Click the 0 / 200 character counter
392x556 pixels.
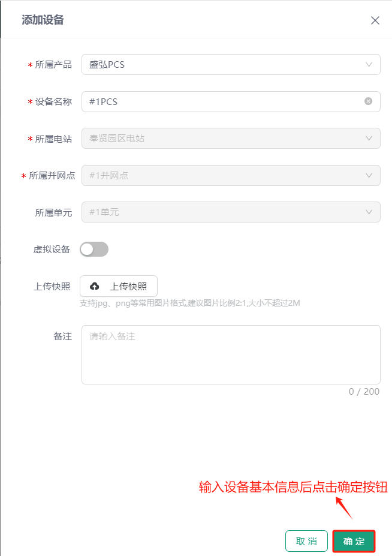point(364,392)
